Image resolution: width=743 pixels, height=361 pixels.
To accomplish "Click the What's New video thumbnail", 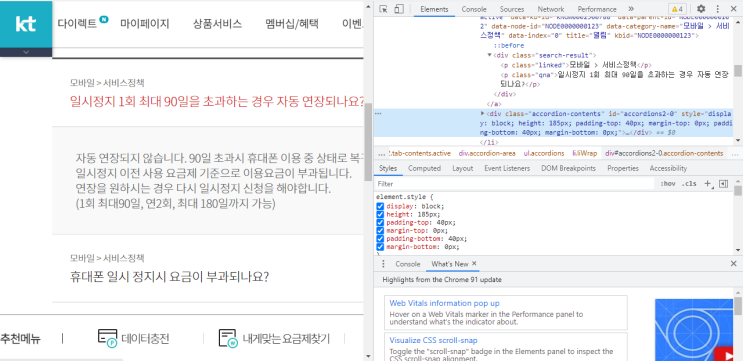I will [694, 329].
